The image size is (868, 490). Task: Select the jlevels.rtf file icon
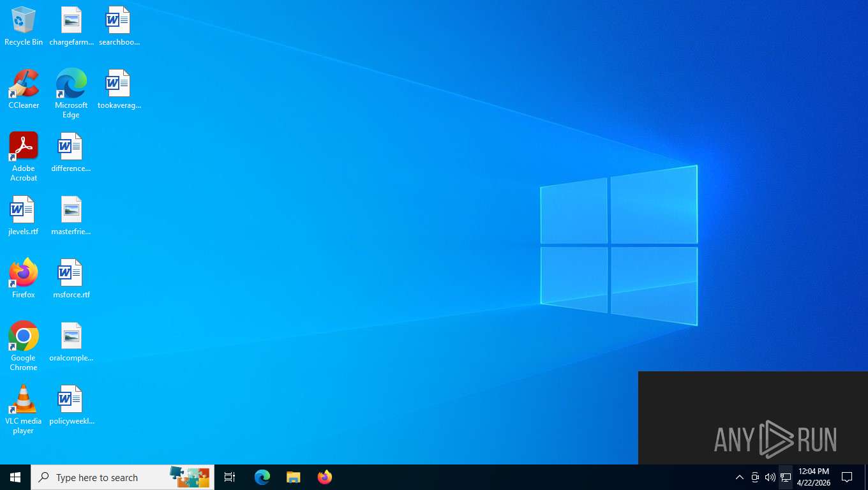tap(24, 216)
